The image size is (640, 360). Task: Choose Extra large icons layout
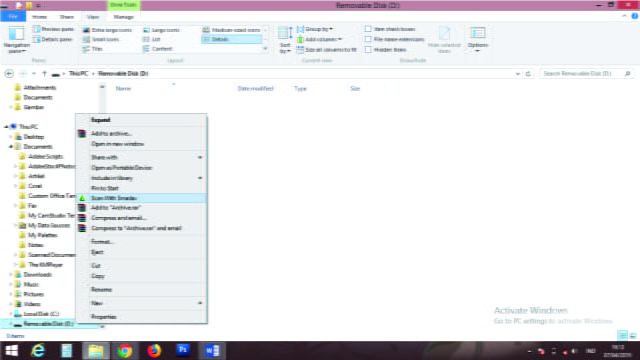pos(107,30)
